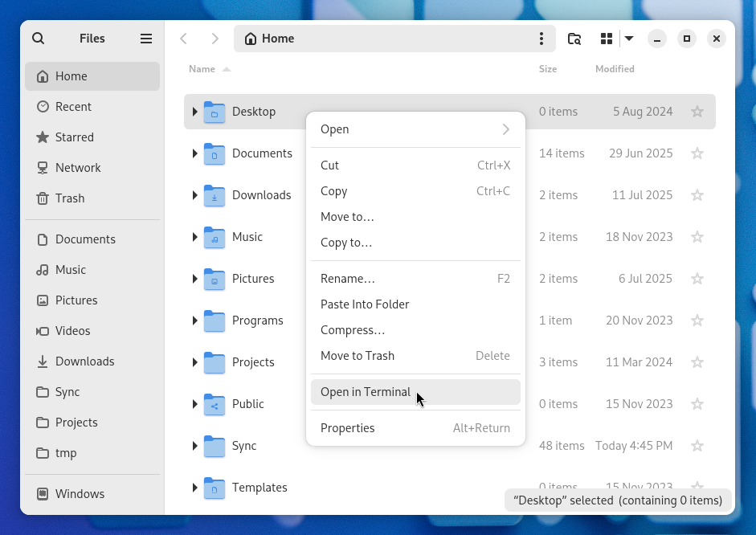
Task: Star the Music folder
Action: point(697,237)
